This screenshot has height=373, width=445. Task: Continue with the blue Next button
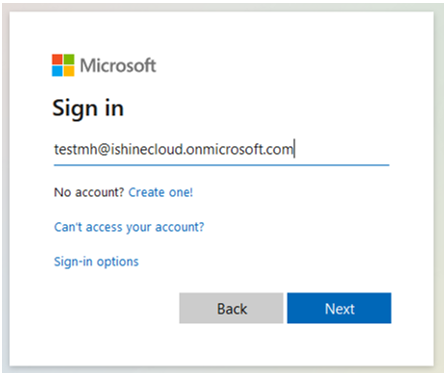coord(339,308)
